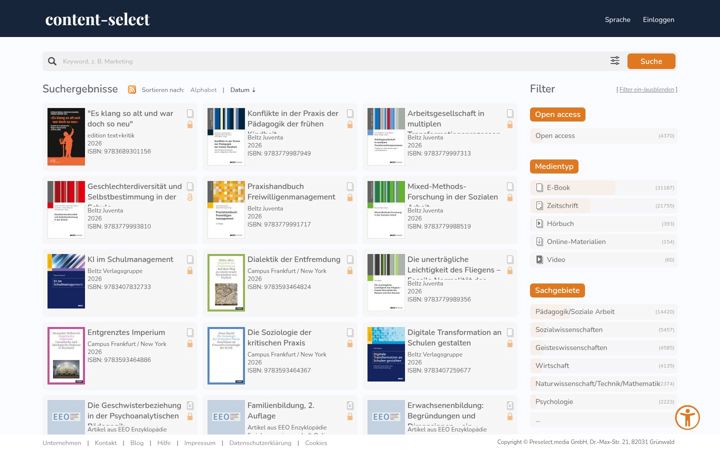Bookmark "Mixed-Methods-Forschung" book

(510, 186)
